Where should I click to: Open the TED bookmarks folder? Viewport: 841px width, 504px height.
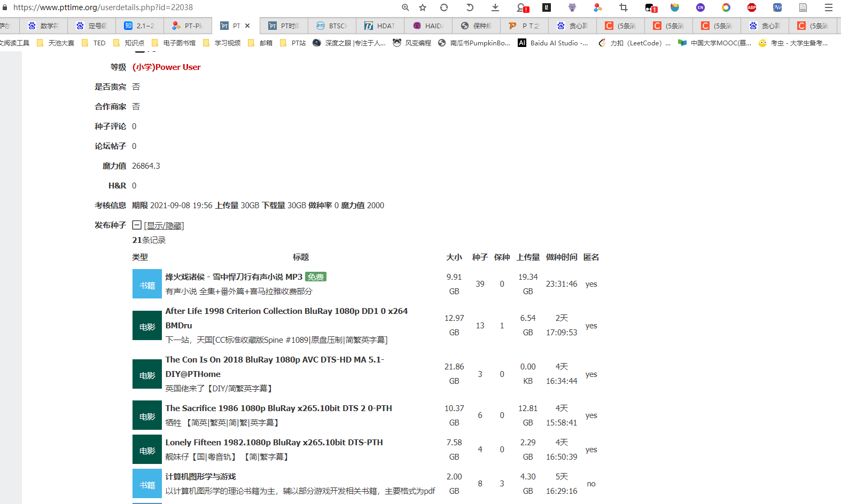tap(94, 43)
